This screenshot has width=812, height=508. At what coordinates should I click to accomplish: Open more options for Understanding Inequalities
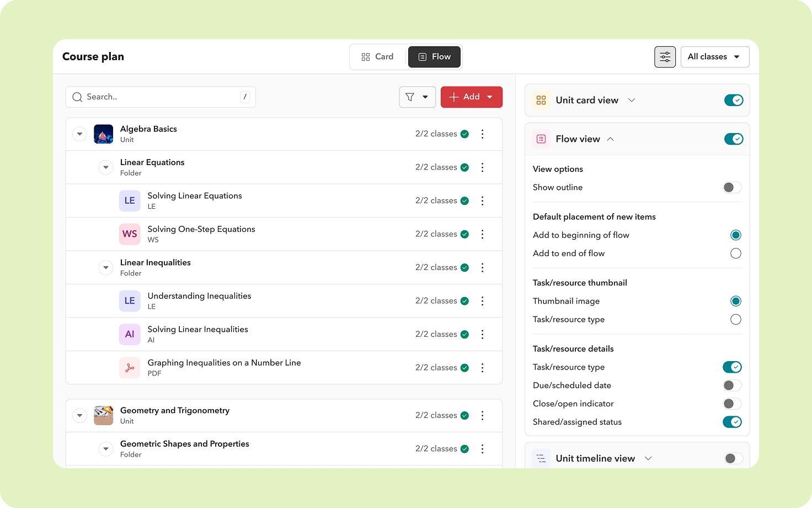pyautogui.click(x=482, y=301)
